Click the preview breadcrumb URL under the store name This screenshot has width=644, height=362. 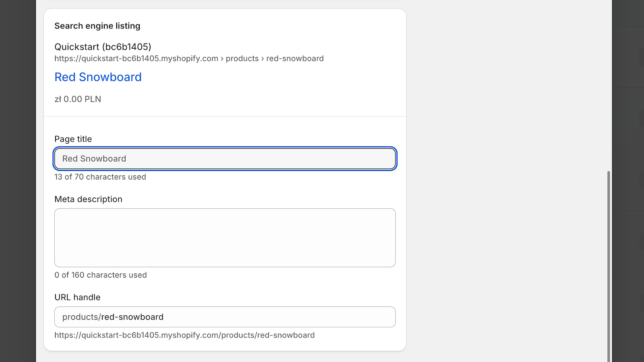[189, 58]
